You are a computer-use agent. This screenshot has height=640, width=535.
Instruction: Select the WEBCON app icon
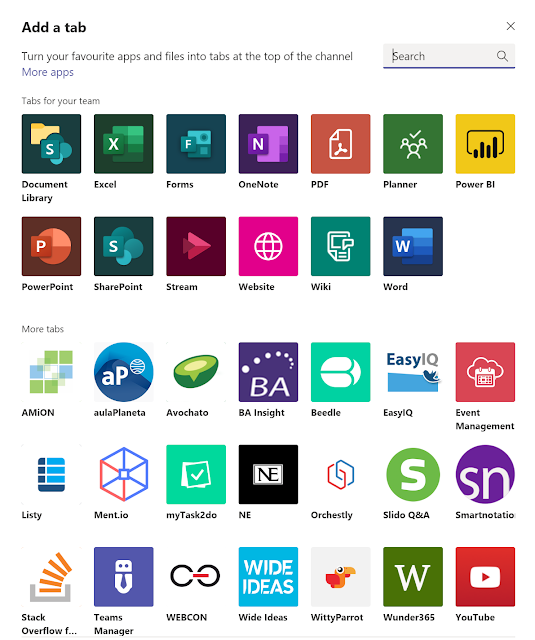pos(196,577)
